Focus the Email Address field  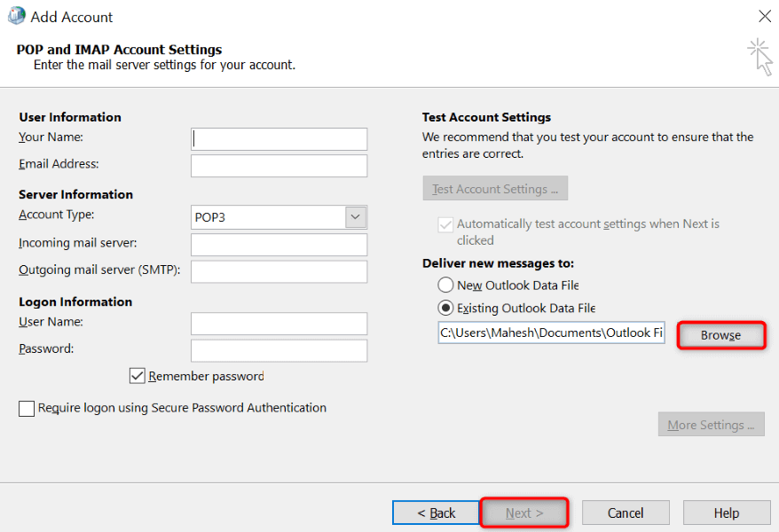[x=279, y=166]
